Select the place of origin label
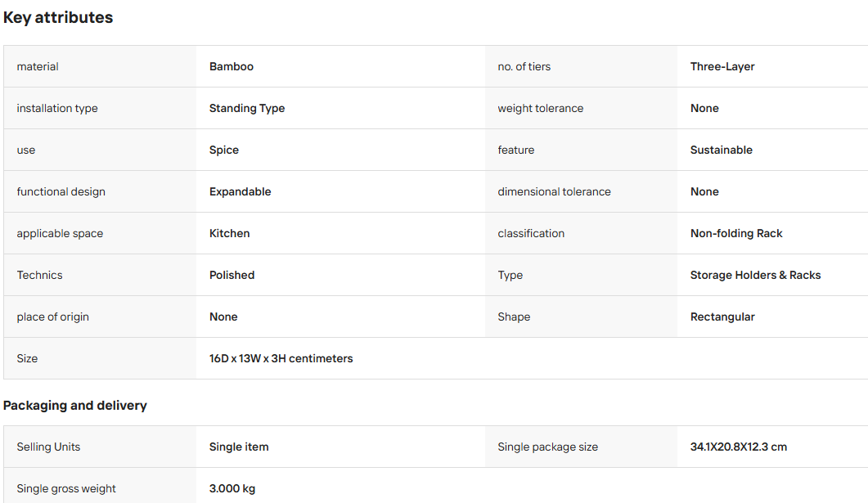 pyautogui.click(x=52, y=317)
